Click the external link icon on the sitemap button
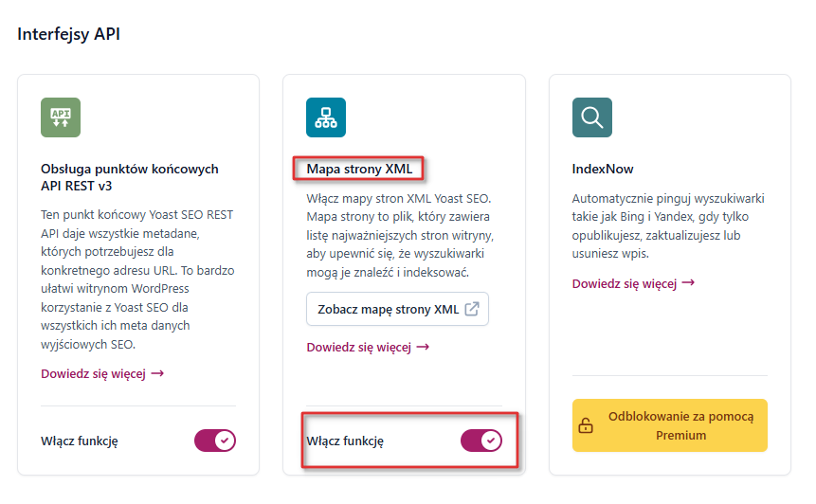 [471, 310]
